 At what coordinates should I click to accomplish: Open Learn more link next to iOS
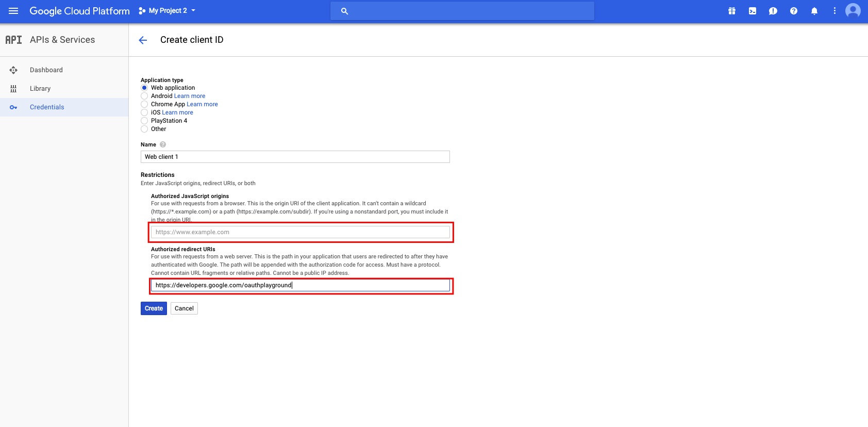click(177, 112)
